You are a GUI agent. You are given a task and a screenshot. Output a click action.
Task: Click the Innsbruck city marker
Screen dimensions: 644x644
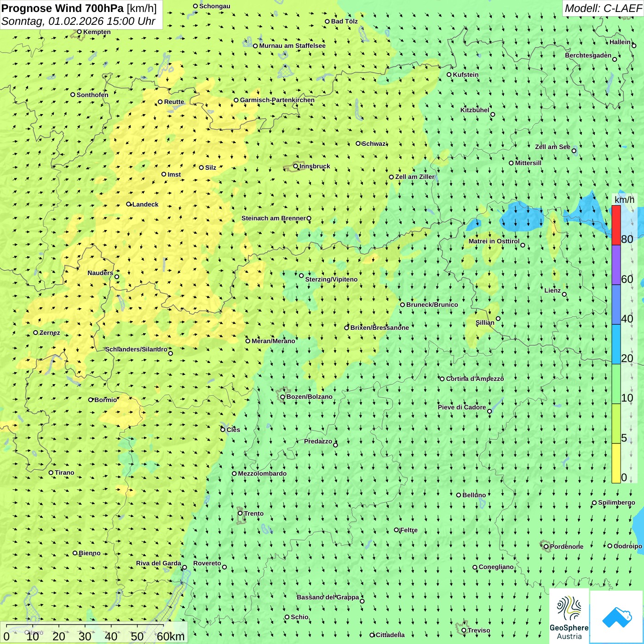(296, 166)
